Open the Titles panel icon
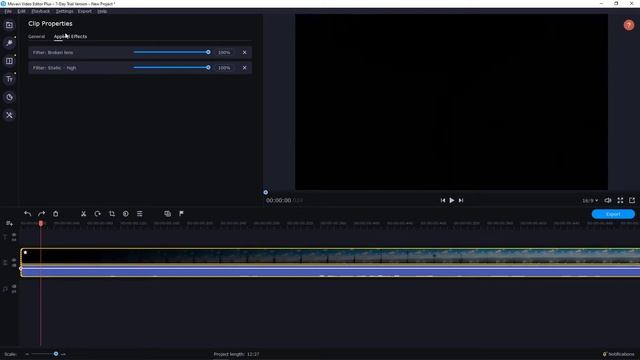640x360 pixels. [x=9, y=79]
